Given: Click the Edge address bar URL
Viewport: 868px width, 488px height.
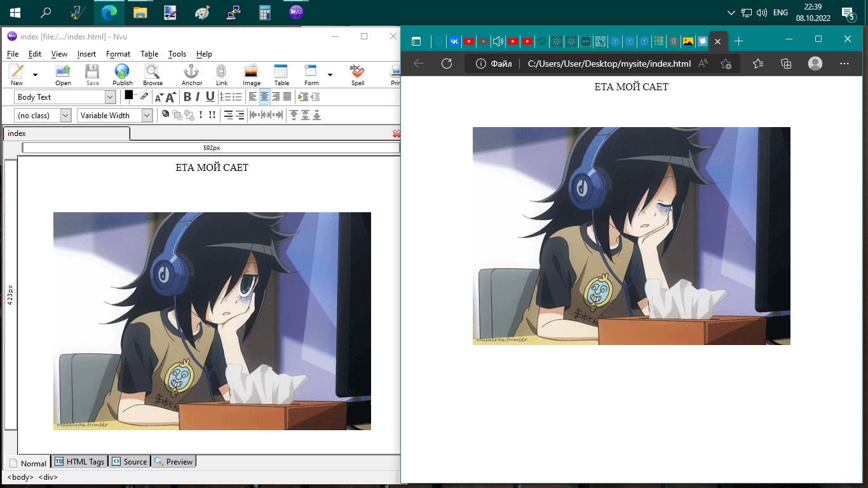Looking at the screenshot, I should point(609,64).
